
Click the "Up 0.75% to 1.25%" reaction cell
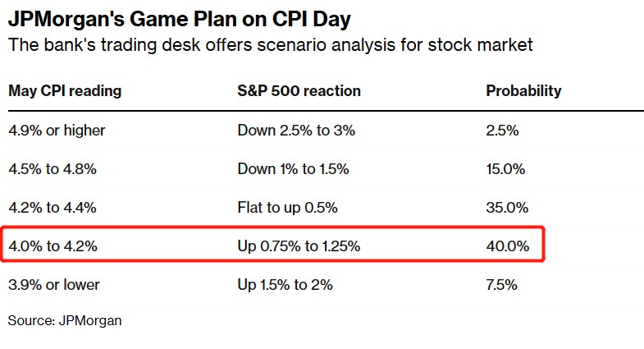point(299,246)
